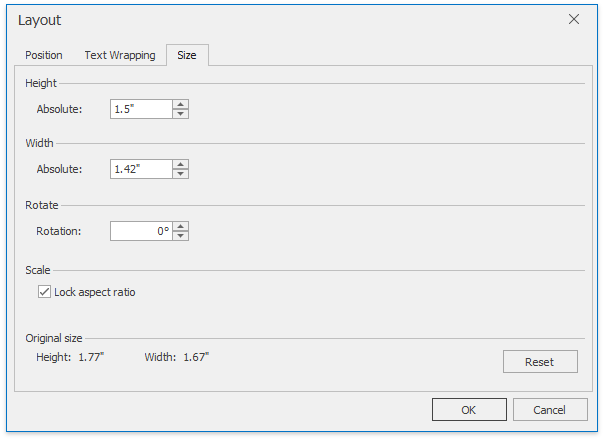Increase the Rotation angle
The height and width of the screenshot is (440, 604).
(x=180, y=226)
